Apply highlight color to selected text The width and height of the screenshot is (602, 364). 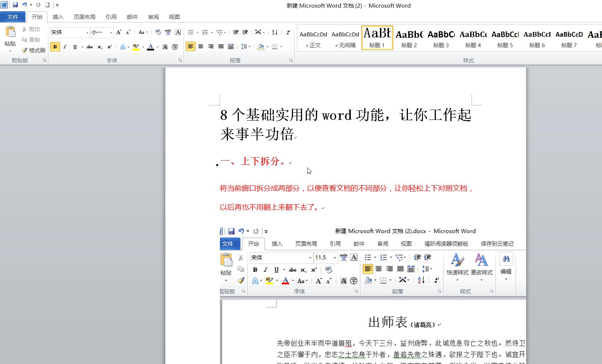(x=135, y=46)
